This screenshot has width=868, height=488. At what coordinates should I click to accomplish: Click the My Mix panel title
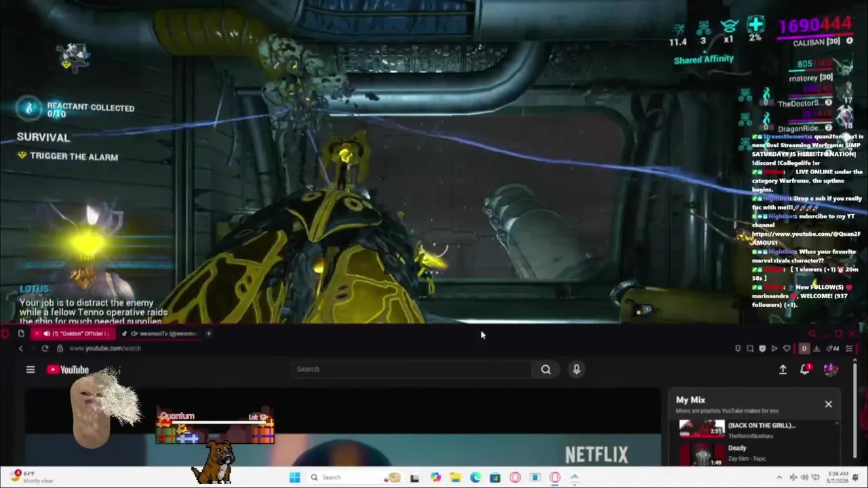[x=690, y=400]
